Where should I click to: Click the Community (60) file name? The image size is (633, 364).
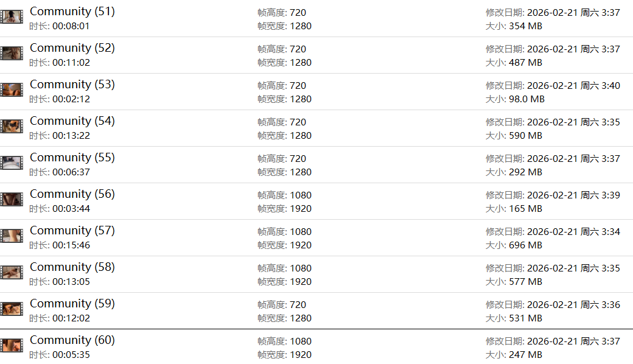point(72,340)
